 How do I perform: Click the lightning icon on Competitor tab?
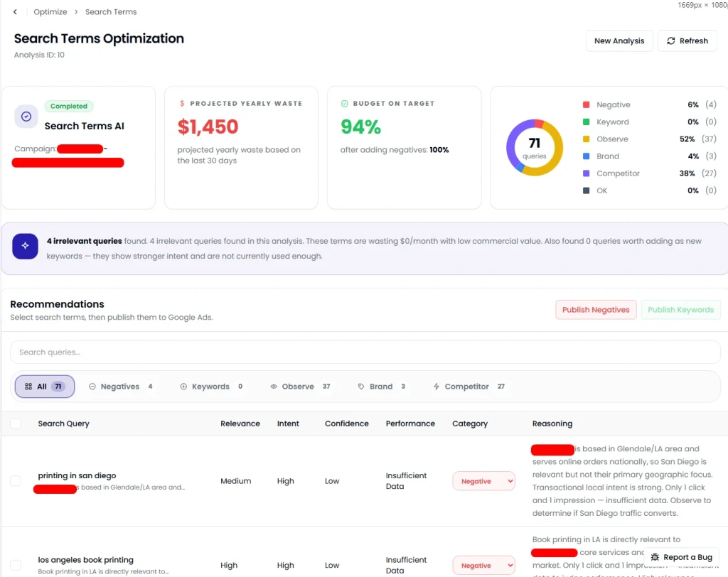(x=436, y=387)
